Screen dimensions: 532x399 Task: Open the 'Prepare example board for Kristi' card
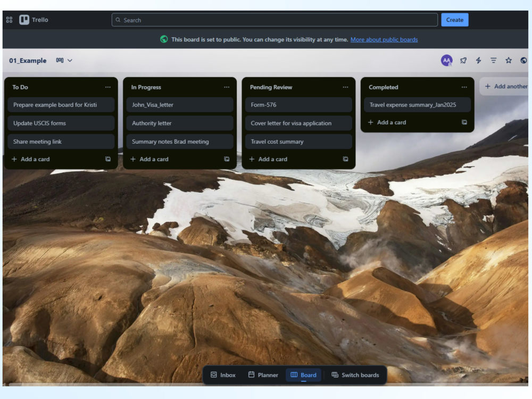click(61, 105)
